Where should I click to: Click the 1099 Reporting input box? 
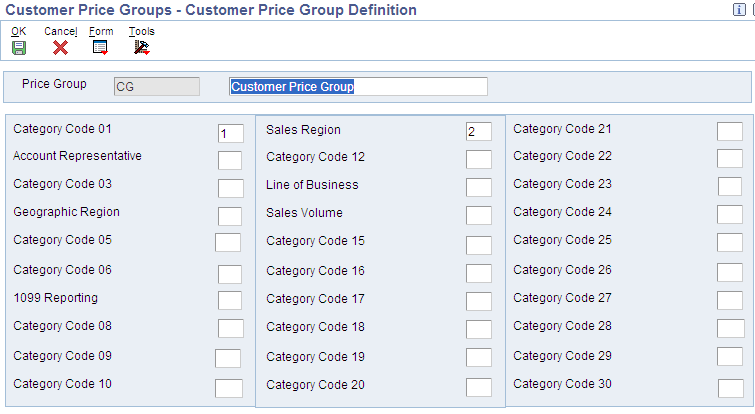coord(230,300)
